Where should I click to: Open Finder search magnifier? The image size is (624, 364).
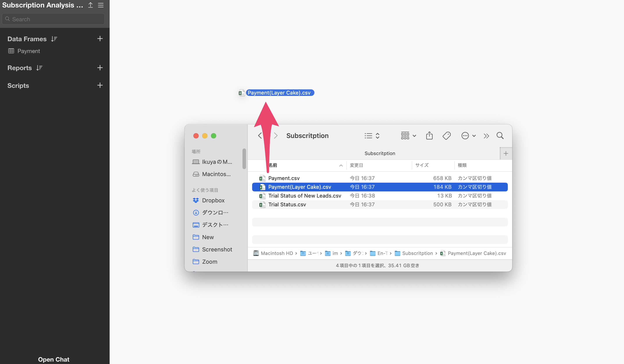pos(500,136)
